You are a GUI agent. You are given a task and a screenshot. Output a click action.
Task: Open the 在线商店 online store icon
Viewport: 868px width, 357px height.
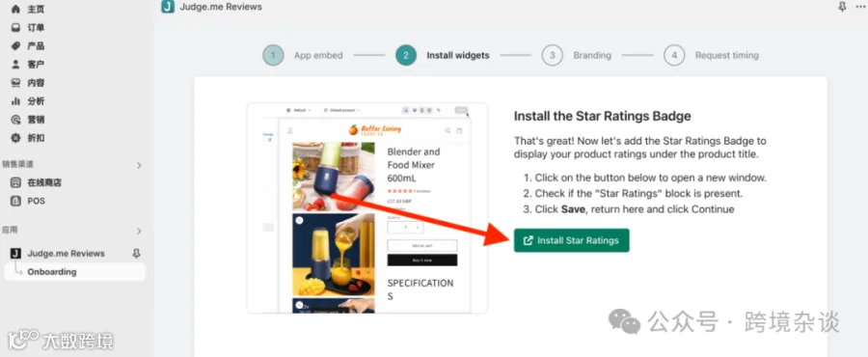point(16,182)
